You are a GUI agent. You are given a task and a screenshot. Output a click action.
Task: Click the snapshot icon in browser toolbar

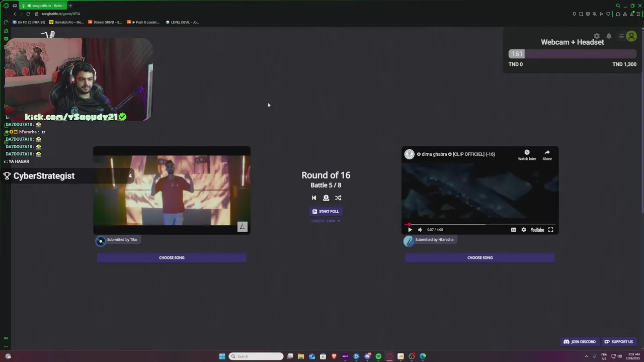pos(581,14)
